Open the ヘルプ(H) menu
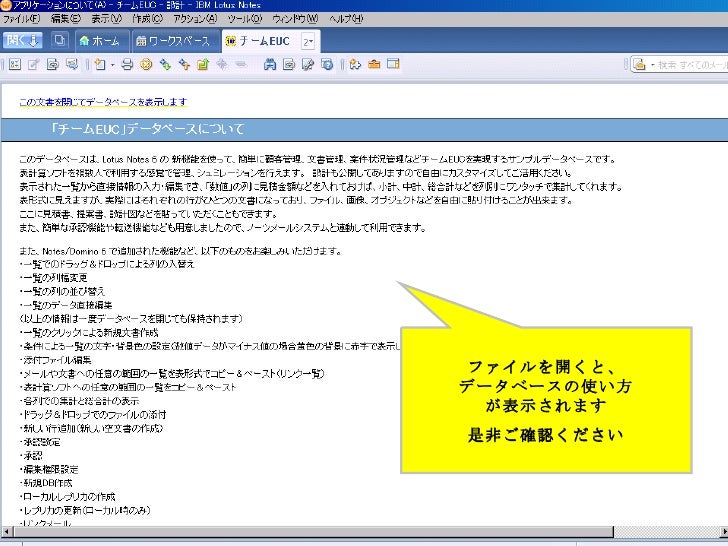Screen dimensions: 728x546 click(346, 19)
